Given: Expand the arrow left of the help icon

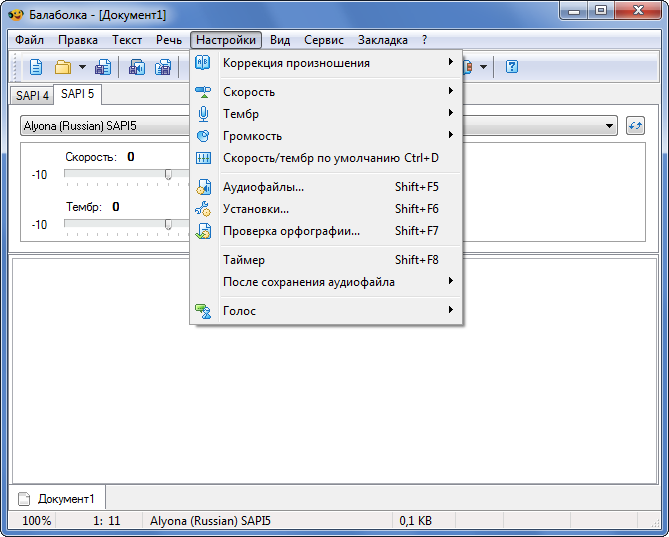Looking at the screenshot, I should tap(483, 67).
